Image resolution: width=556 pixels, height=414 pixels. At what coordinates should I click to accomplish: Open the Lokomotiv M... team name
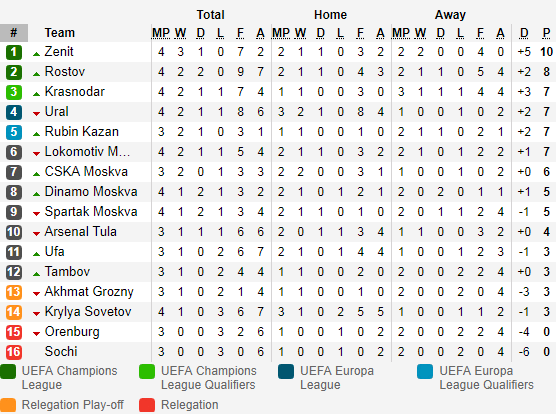coord(87,152)
